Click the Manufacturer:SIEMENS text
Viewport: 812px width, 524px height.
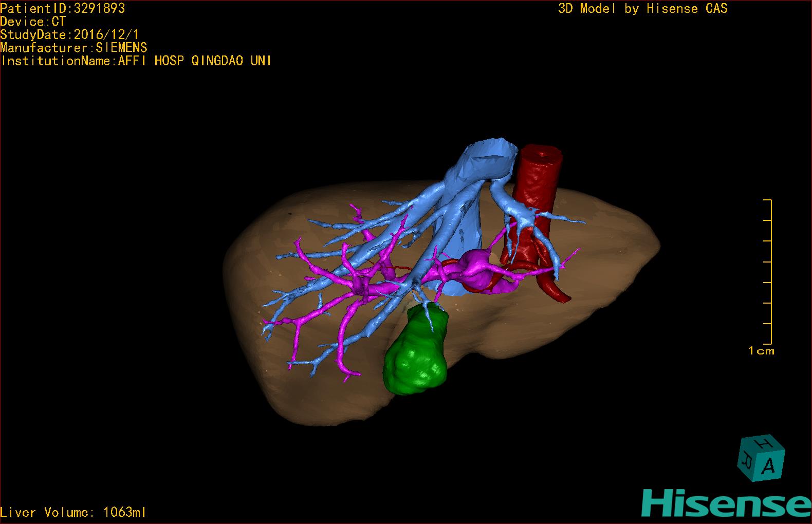click(73, 48)
